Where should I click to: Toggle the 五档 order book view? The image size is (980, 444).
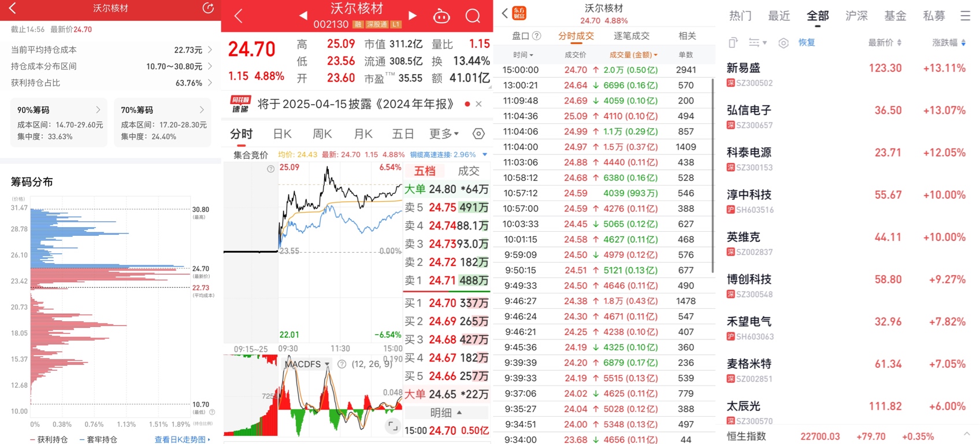(x=425, y=171)
